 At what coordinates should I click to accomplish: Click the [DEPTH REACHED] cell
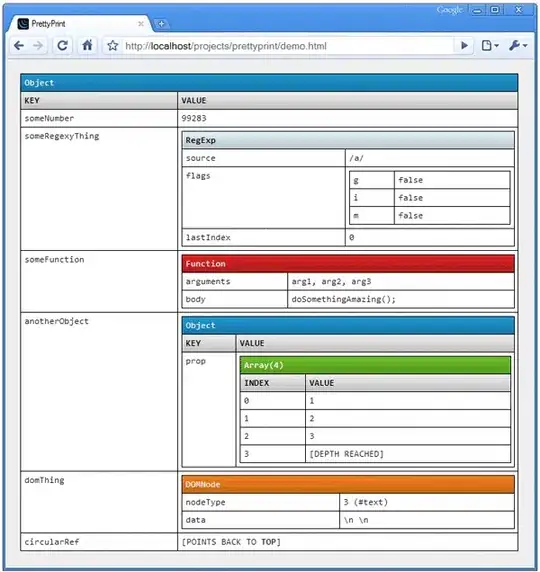click(x=408, y=454)
